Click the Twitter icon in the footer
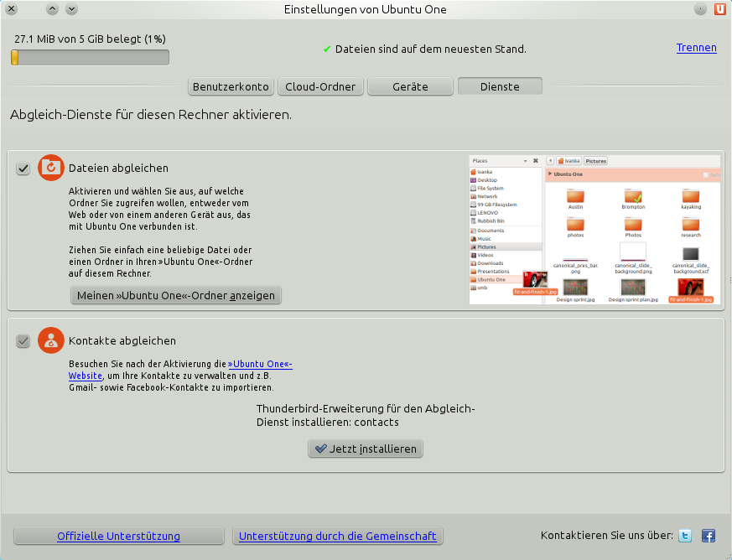Viewport: 732px width, 560px height. (x=685, y=536)
